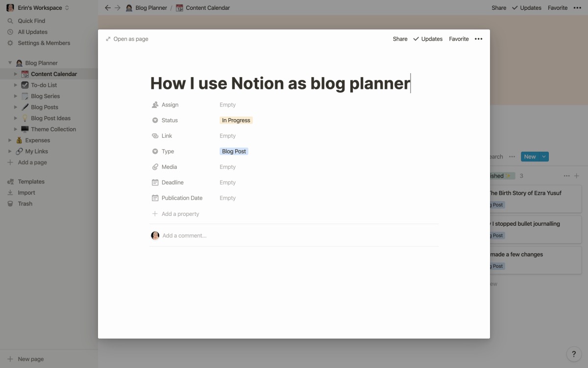
Task: Click the My Links chain icon
Action: tap(19, 152)
